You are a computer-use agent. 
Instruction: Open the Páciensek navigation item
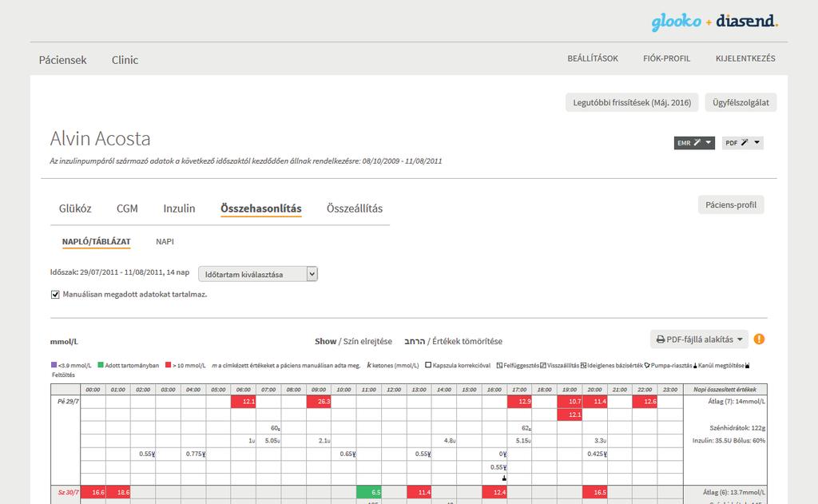point(62,60)
